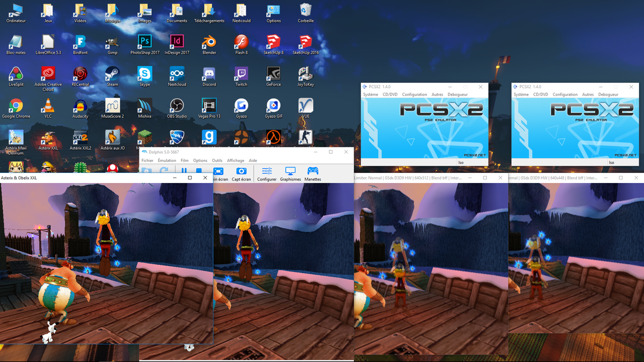Select Ordinateur desktop icon
This screenshot has width=644, height=362.
pos(16,13)
